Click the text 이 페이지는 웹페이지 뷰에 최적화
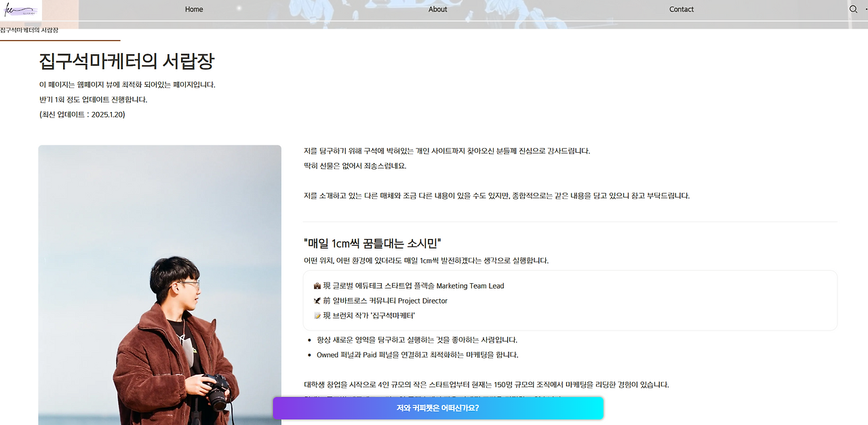868x425 pixels. [x=127, y=85]
